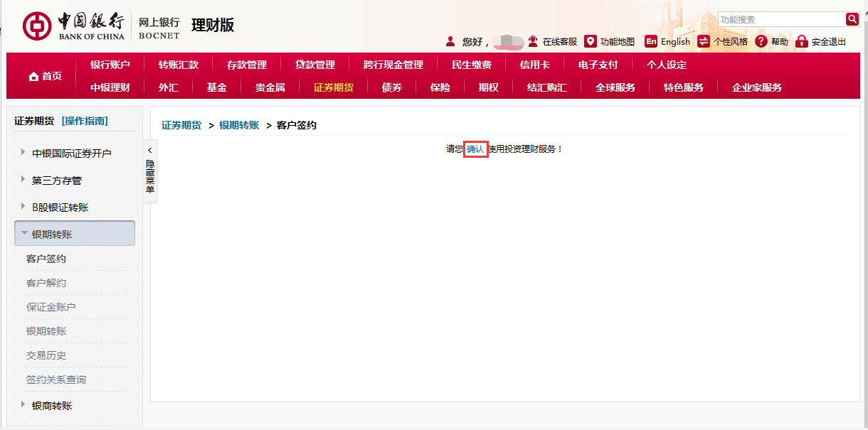Image resolution: width=868 pixels, height=430 pixels.
Task: Open the 基金 menu
Action: [217, 87]
